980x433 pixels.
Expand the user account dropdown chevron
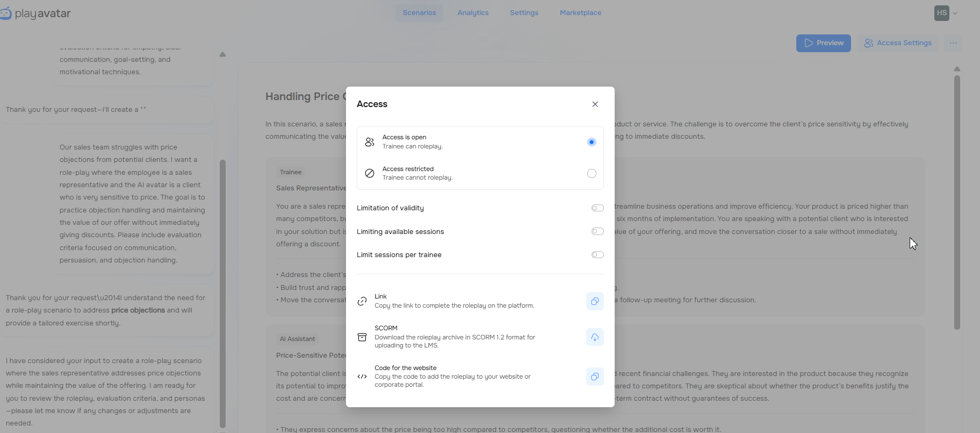tap(955, 13)
